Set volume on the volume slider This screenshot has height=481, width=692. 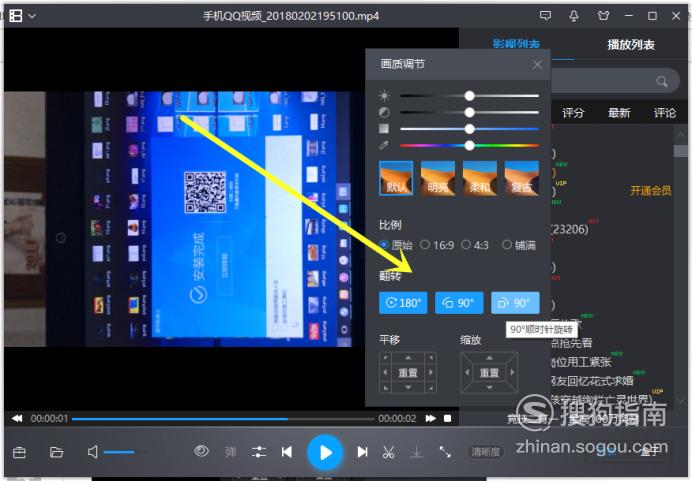point(126,452)
